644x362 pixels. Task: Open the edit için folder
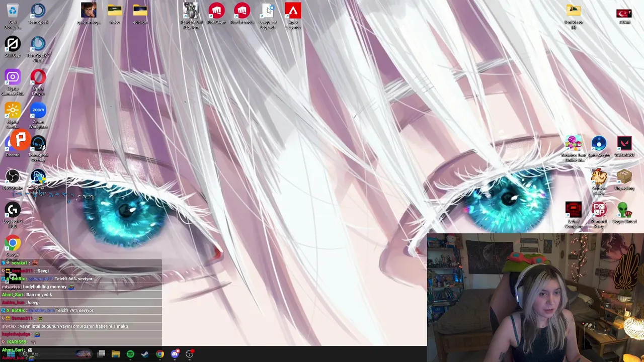point(140,14)
